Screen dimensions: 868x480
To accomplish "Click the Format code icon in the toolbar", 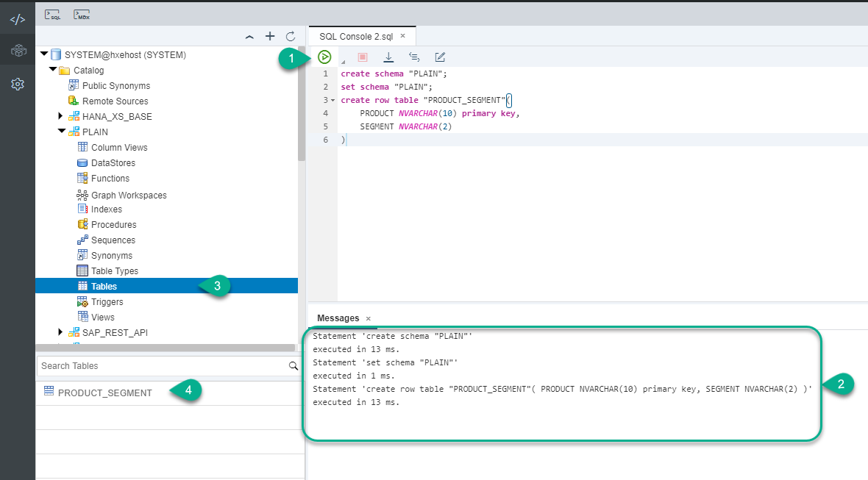I will coord(414,57).
